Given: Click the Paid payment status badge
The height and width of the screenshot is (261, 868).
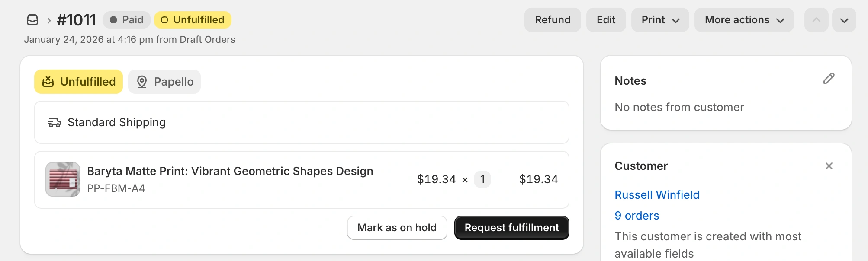Looking at the screenshot, I should (x=126, y=19).
